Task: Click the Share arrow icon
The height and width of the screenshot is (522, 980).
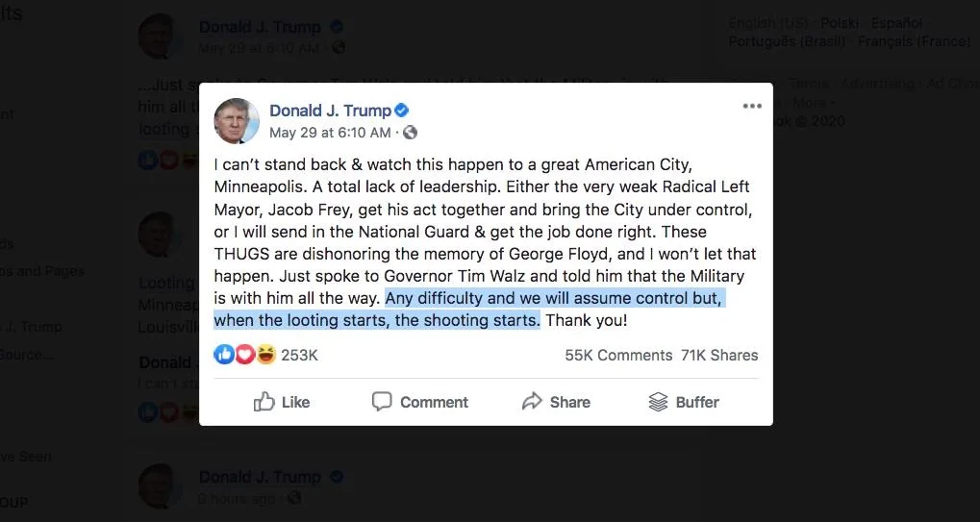Action: pos(532,402)
